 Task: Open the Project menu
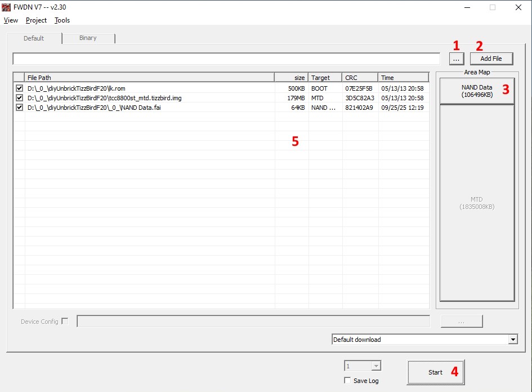point(36,20)
